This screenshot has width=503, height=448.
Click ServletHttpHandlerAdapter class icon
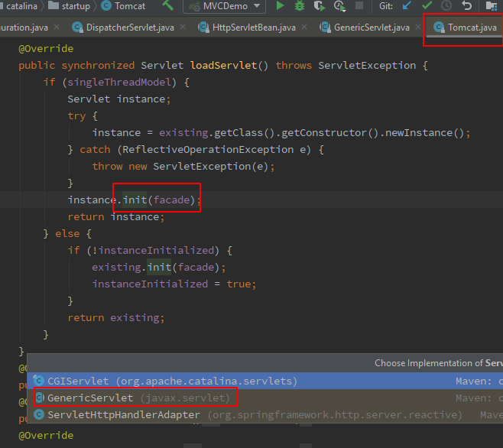click(39, 414)
